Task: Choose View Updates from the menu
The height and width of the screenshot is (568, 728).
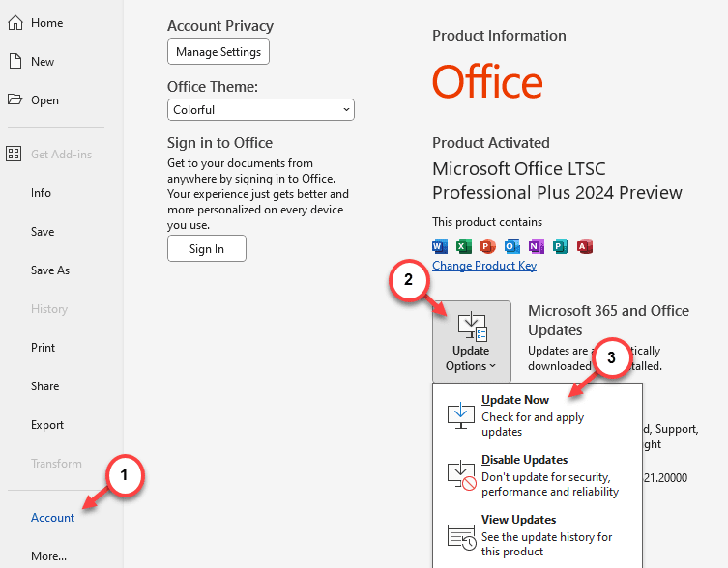Action: [x=538, y=535]
